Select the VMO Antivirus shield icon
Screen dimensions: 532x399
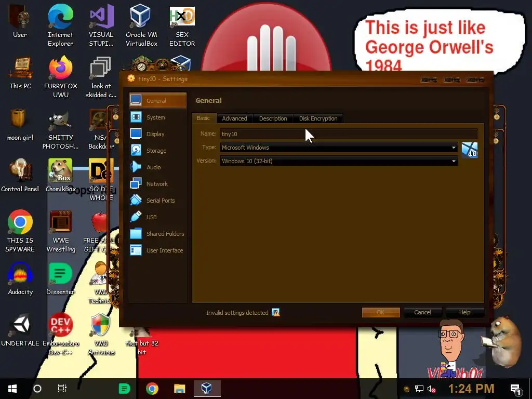(x=101, y=334)
